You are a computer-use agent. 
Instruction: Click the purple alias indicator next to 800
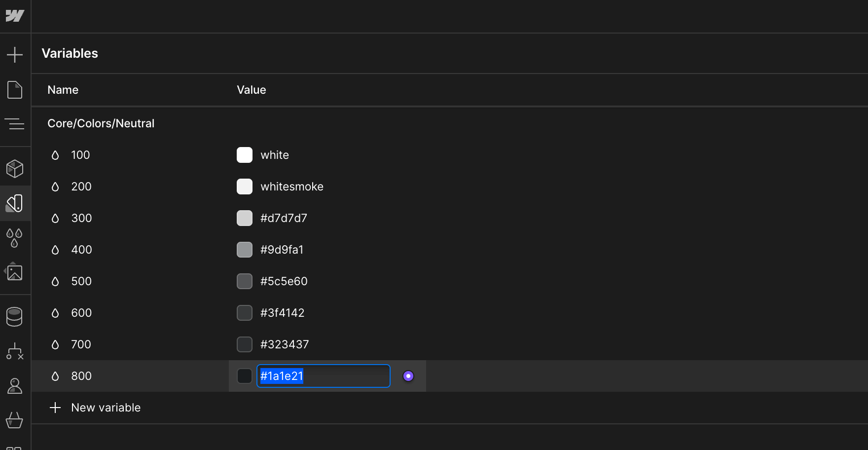coord(408,376)
